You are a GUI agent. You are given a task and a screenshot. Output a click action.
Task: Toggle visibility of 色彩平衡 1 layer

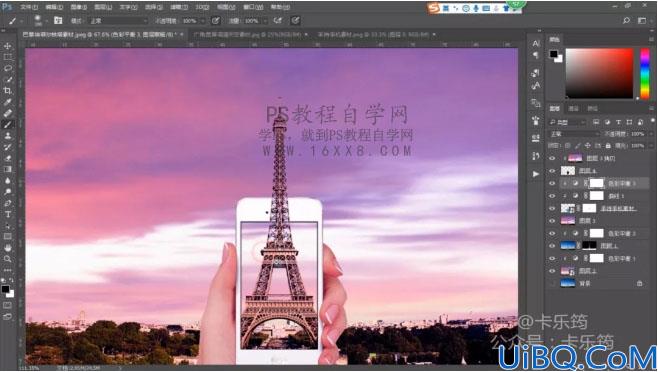click(552, 259)
